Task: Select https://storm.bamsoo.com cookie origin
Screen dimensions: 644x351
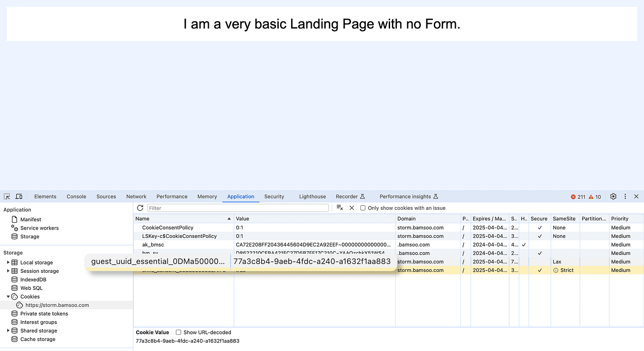Action: coord(57,305)
